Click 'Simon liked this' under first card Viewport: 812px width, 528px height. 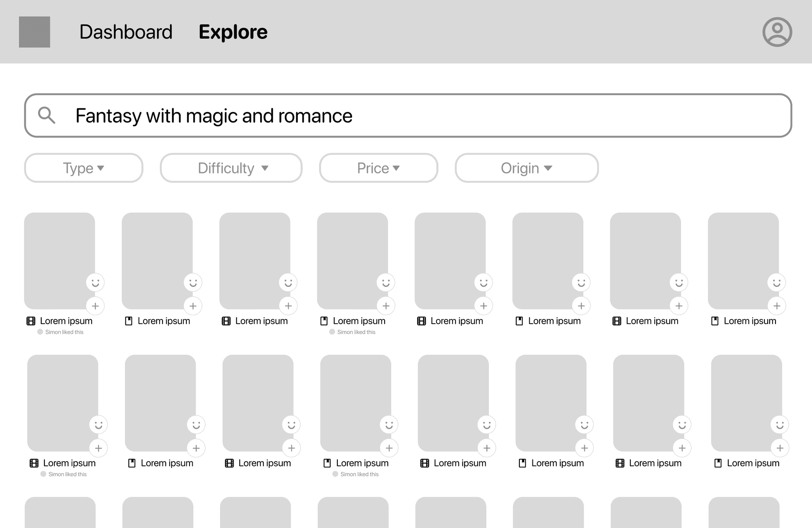click(64, 332)
